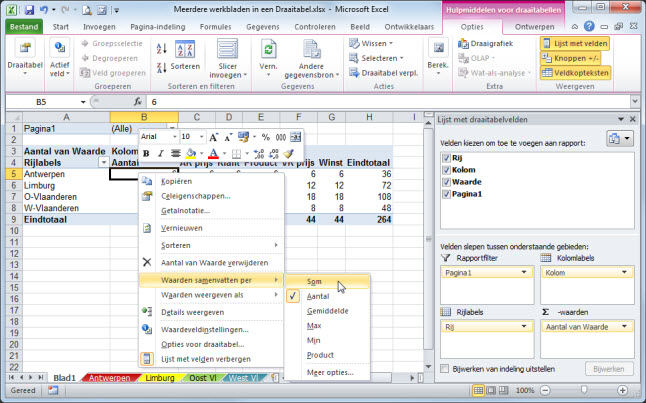Screen dimensions: 646x403
Task: Sort descending Z to A icon
Action: (162, 67)
